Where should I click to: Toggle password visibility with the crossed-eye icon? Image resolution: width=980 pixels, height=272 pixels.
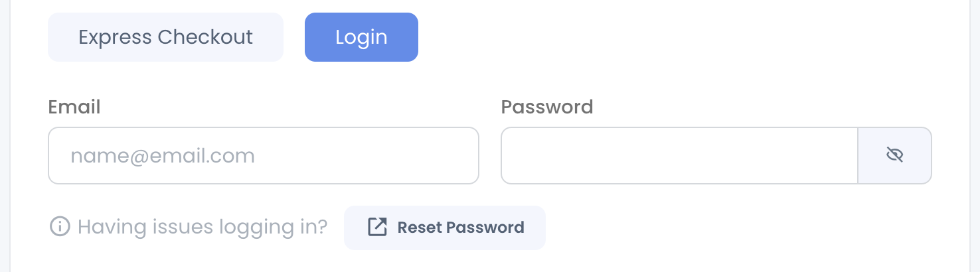[x=894, y=155]
